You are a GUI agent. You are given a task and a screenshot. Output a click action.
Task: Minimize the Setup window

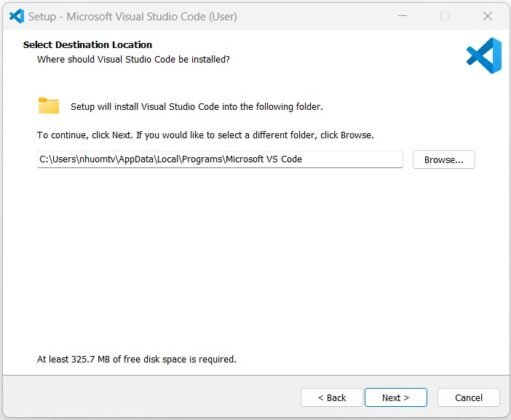click(x=403, y=16)
